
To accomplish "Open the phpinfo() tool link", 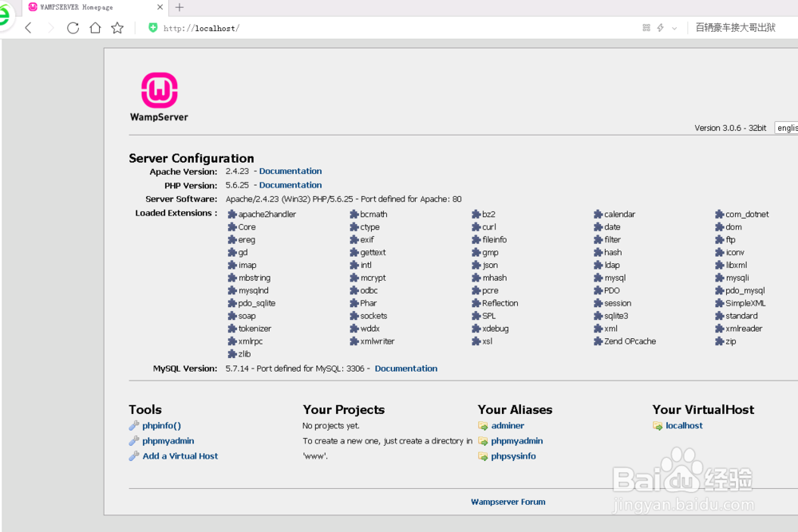I will 161,426.
